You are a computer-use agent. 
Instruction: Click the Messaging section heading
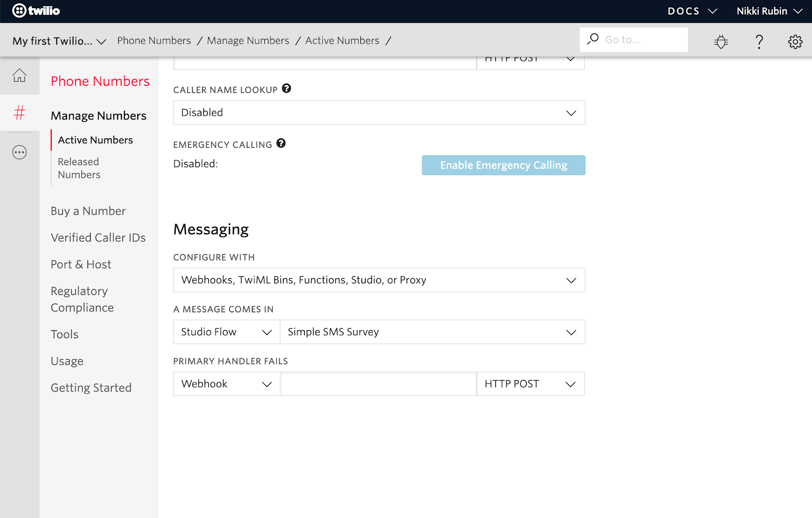211,230
